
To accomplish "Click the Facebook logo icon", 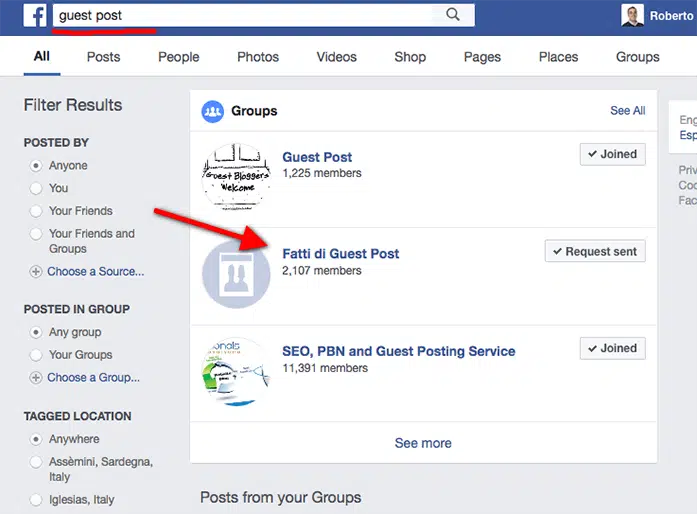I will coord(35,16).
